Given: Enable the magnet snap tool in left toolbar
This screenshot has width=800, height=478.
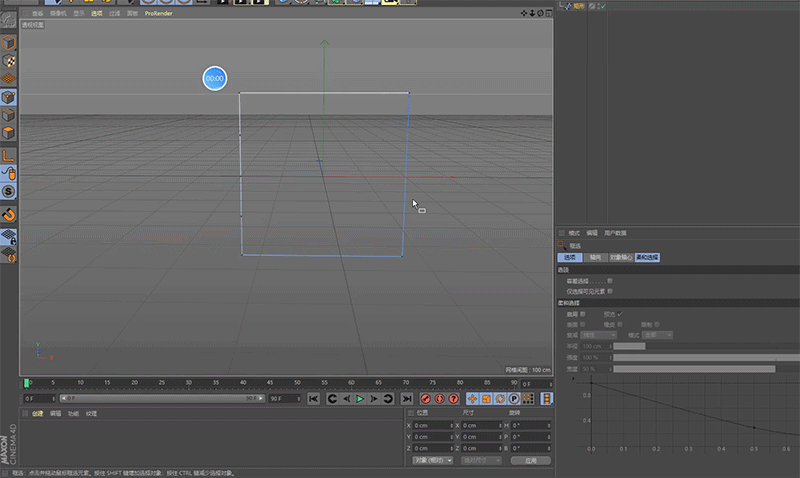Looking at the screenshot, I should [x=8, y=214].
